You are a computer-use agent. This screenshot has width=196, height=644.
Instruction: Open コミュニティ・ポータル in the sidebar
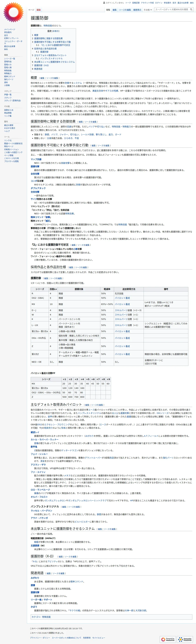[13, 42]
